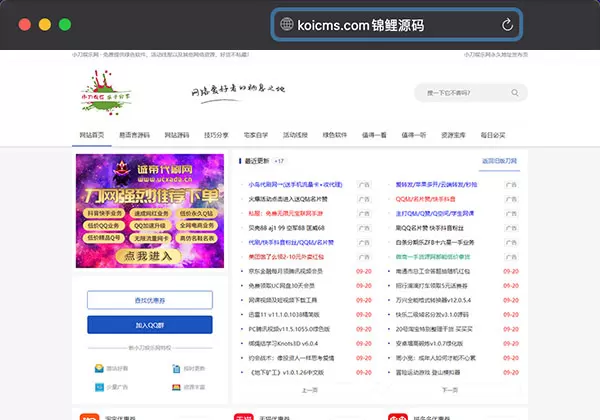Click the red Tmall coupon icon
The width and height of the screenshot is (600, 420).
click(x=243, y=417)
